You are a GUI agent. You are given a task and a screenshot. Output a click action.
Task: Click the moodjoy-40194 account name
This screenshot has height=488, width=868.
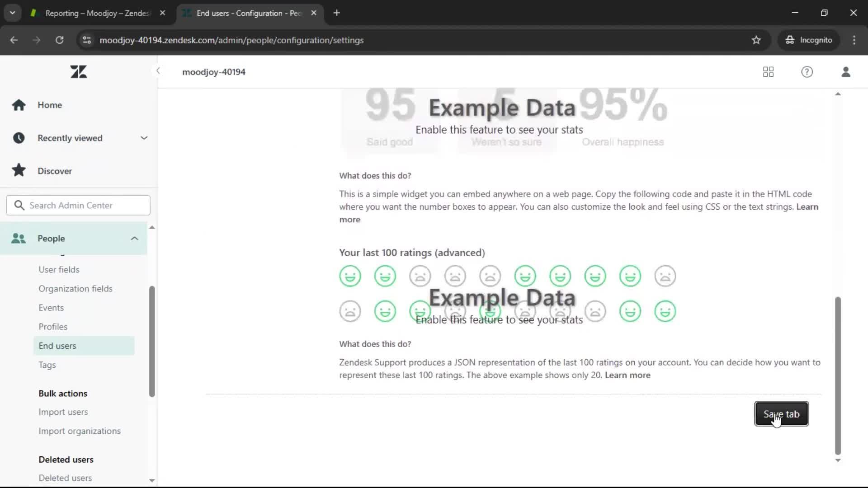214,72
